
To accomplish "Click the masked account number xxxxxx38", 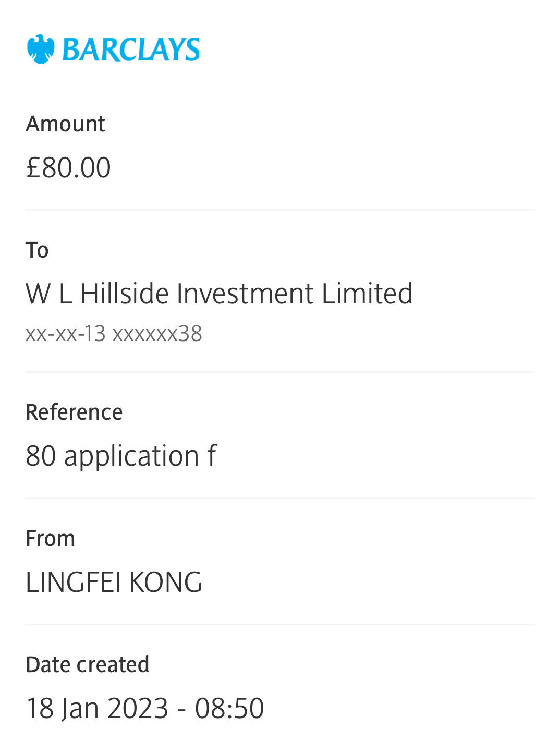I will pyautogui.click(x=157, y=334).
